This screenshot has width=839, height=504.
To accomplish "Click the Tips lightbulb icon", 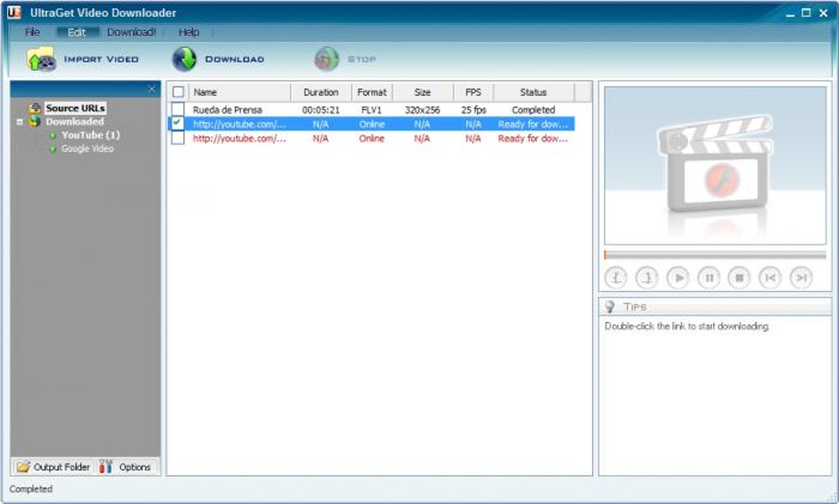I will [x=610, y=306].
